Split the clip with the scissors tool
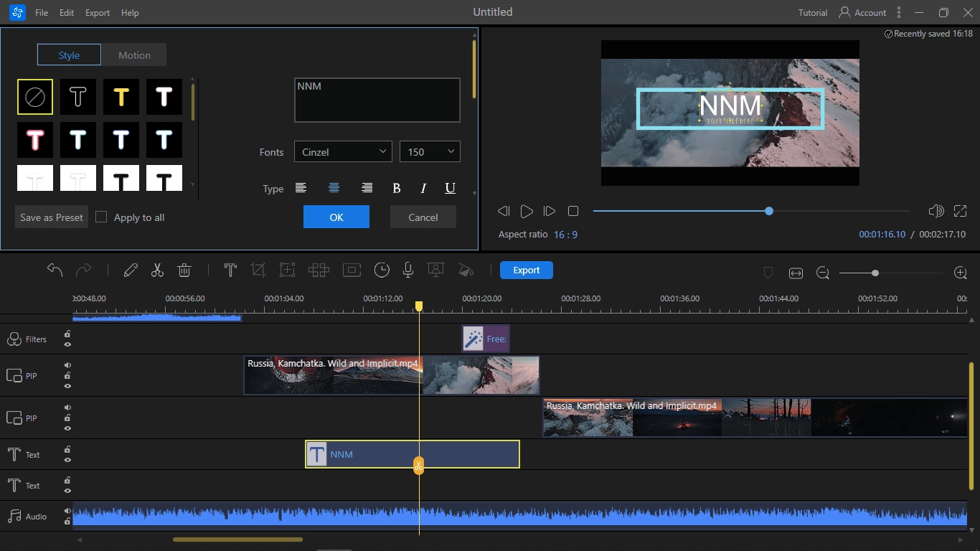This screenshot has width=980, height=551. tap(157, 270)
